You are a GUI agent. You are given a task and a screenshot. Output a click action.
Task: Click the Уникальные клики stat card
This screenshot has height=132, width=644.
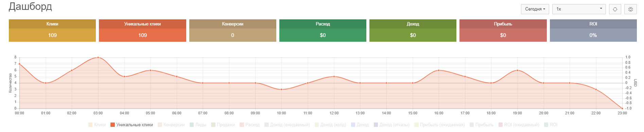pos(142,31)
